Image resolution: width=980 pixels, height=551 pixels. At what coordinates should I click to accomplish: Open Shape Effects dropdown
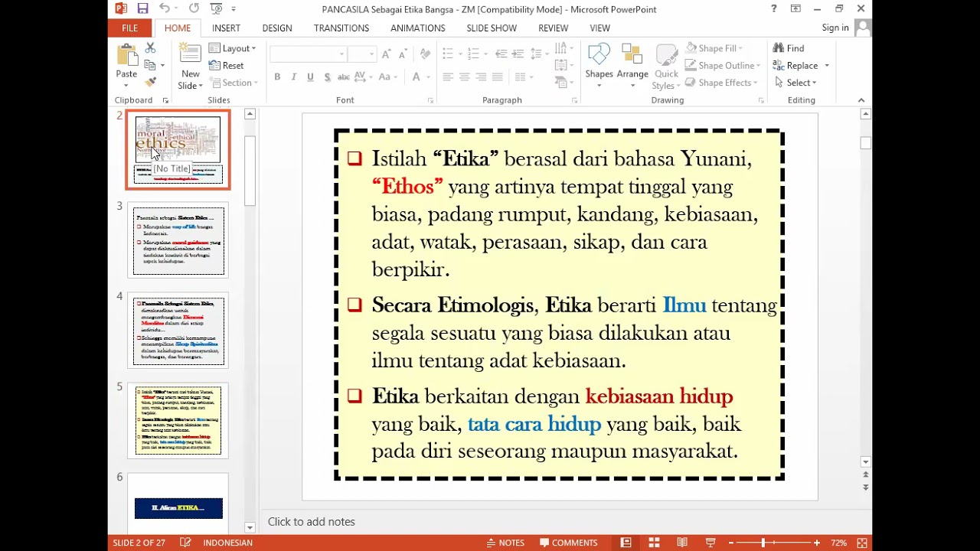point(721,83)
